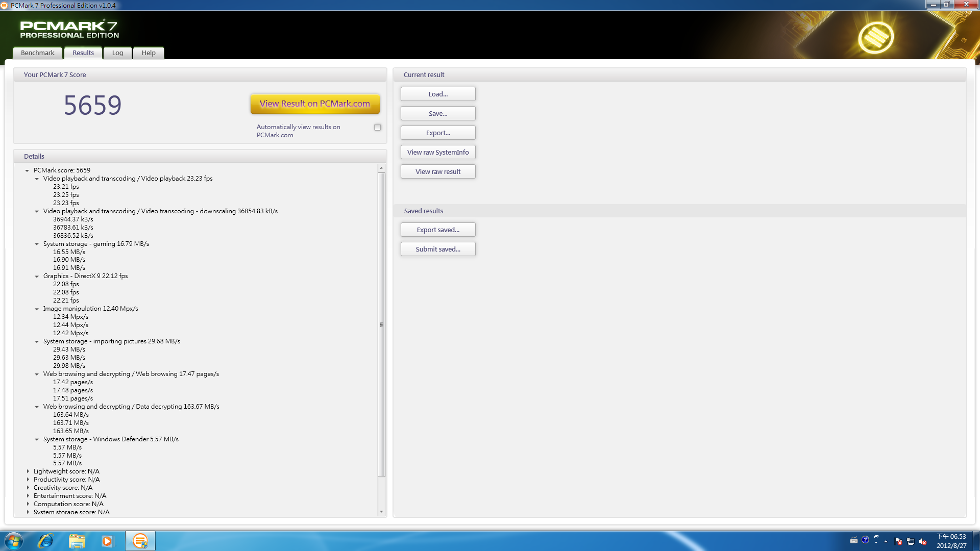Click the Windows Start orb

(13, 541)
